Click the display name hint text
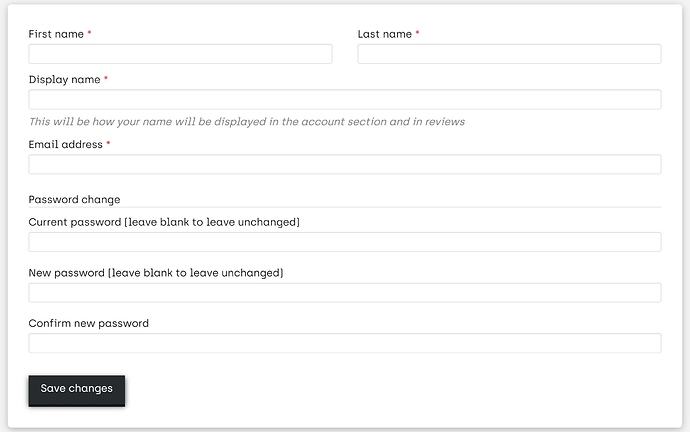 click(x=246, y=122)
